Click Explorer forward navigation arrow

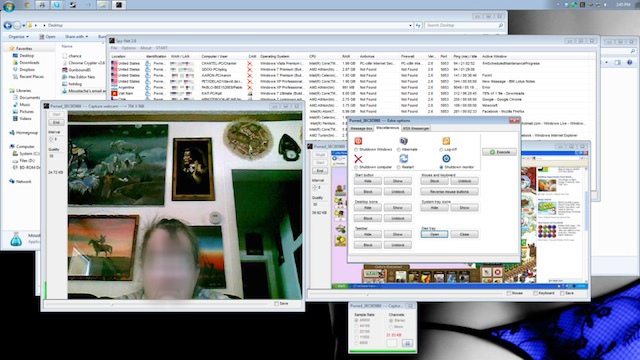[x=17, y=25]
